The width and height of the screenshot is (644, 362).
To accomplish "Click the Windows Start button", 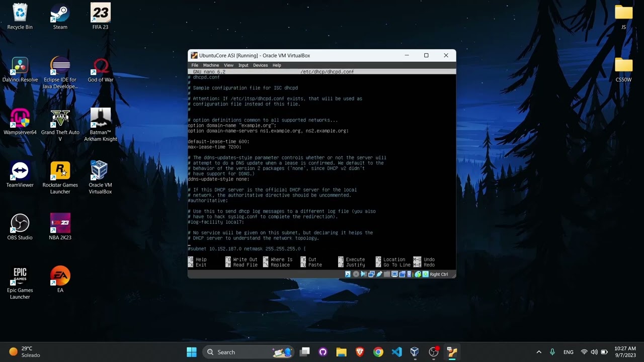I will 192,352.
